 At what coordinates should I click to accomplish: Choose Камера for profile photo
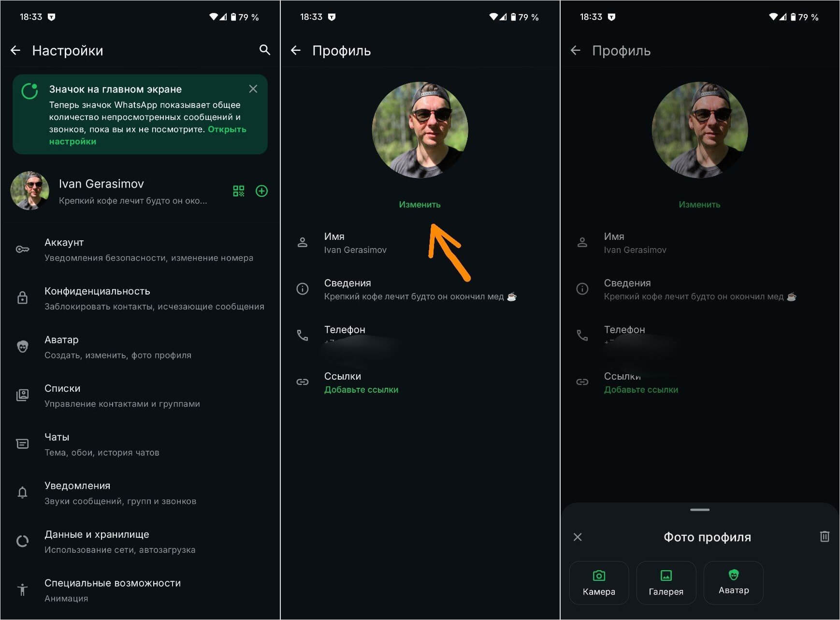[x=599, y=583]
